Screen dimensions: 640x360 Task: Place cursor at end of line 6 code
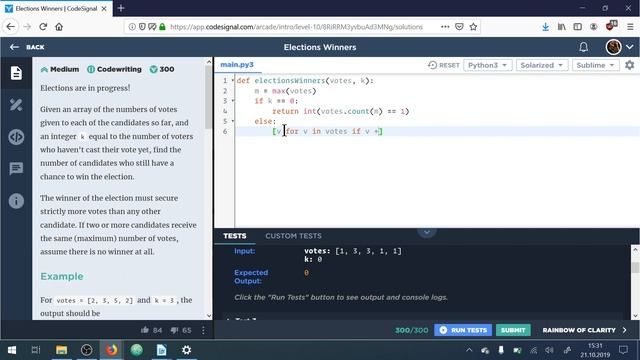pos(383,131)
